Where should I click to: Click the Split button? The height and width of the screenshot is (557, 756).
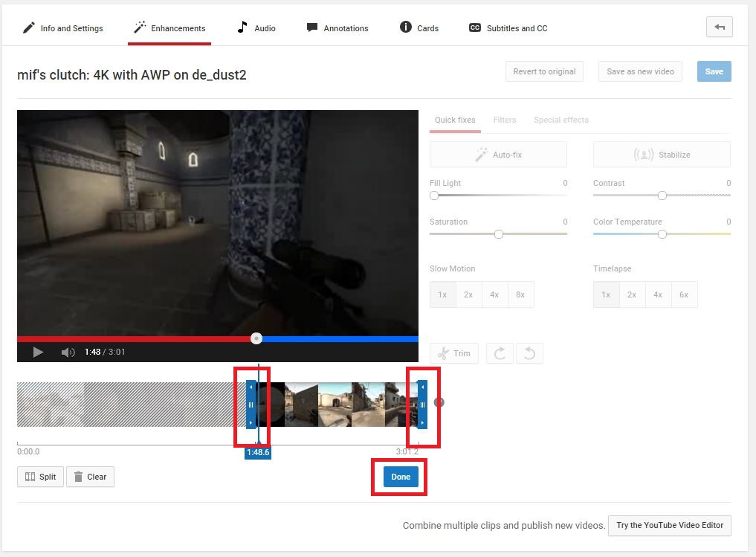point(40,477)
